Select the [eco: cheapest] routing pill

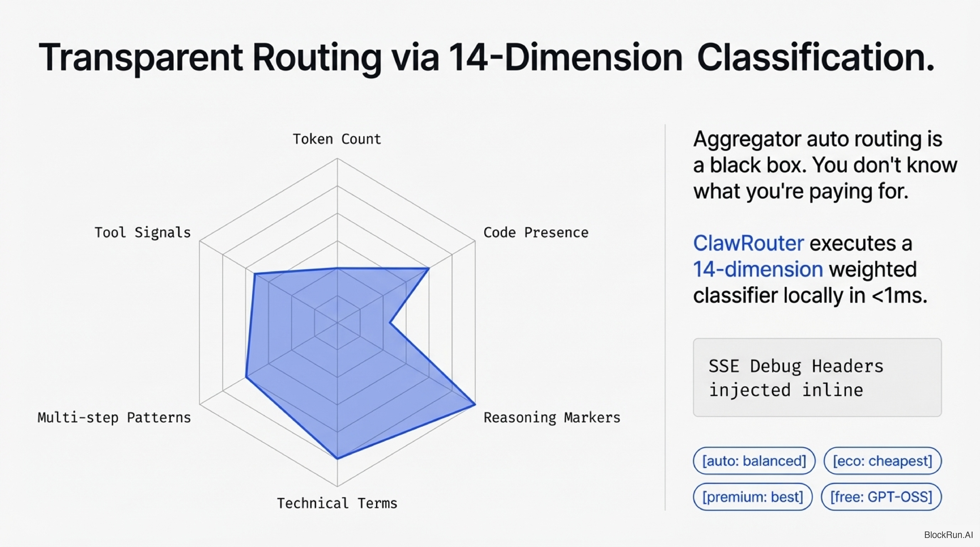tap(882, 461)
